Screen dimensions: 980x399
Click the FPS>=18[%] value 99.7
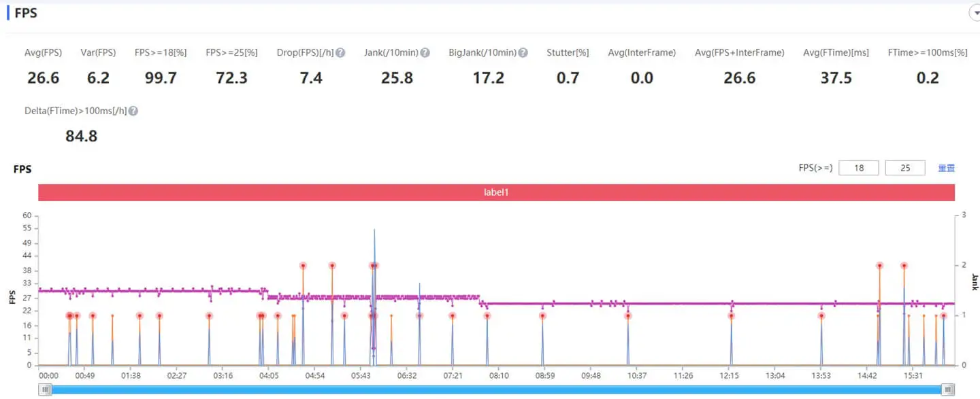click(x=161, y=78)
